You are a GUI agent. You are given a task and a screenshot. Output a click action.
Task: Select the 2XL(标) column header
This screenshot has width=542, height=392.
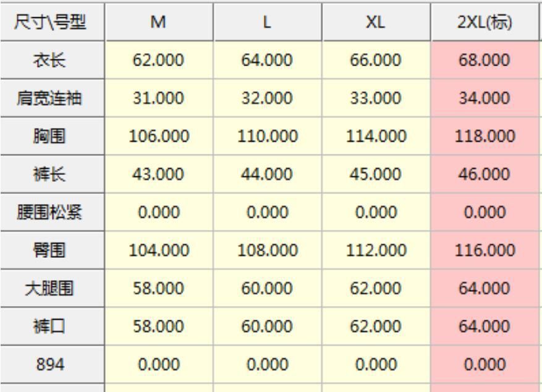[x=485, y=22]
